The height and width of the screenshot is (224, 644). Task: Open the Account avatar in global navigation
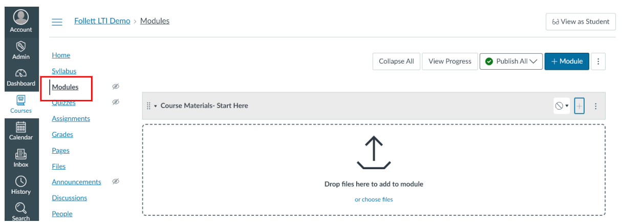21,17
